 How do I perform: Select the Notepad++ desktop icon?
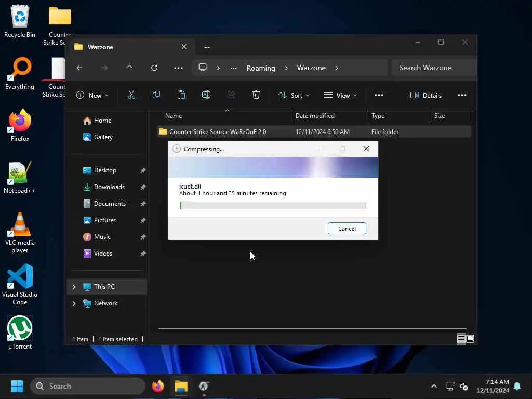click(20, 177)
